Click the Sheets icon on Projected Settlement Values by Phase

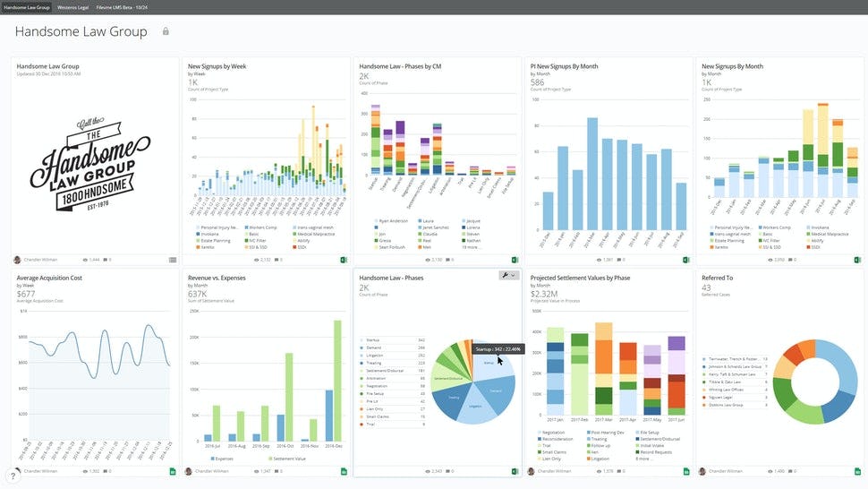point(686,471)
